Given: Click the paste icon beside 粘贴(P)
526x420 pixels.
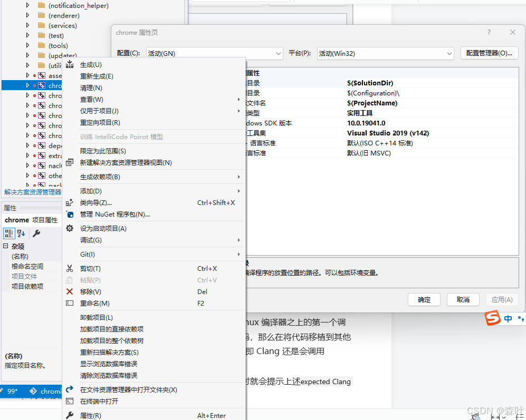Looking at the screenshot, I should click(70, 280).
